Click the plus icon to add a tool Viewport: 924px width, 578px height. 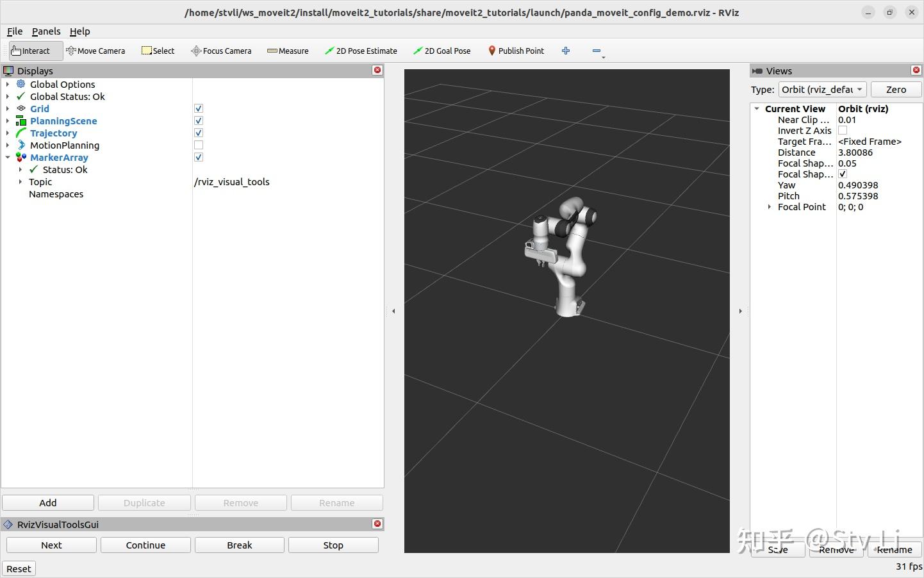pos(566,51)
